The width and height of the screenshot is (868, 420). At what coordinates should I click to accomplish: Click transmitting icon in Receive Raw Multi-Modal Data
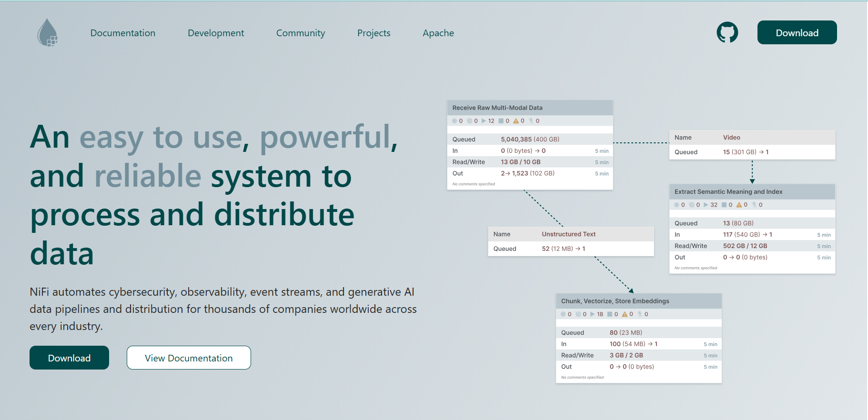(454, 121)
